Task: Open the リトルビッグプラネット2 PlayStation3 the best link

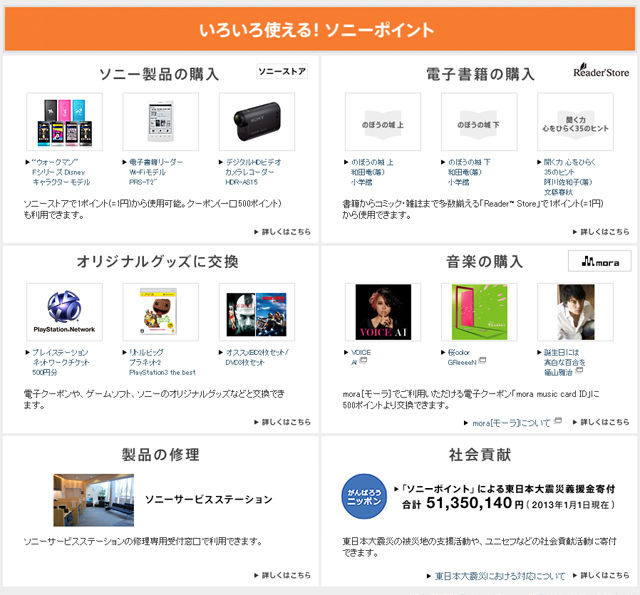Action: point(162,362)
